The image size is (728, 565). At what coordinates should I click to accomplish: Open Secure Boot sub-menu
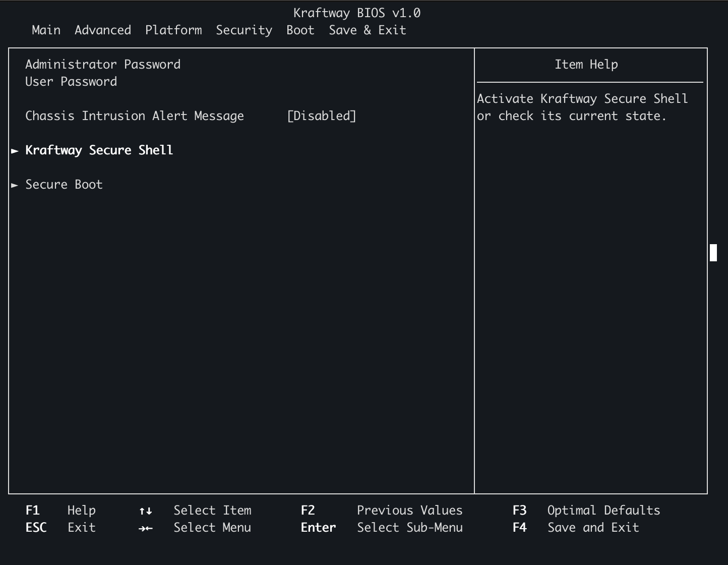(64, 185)
